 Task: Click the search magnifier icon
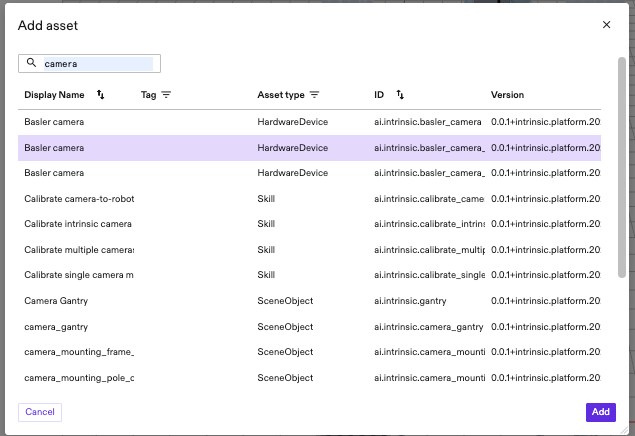coord(31,63)
